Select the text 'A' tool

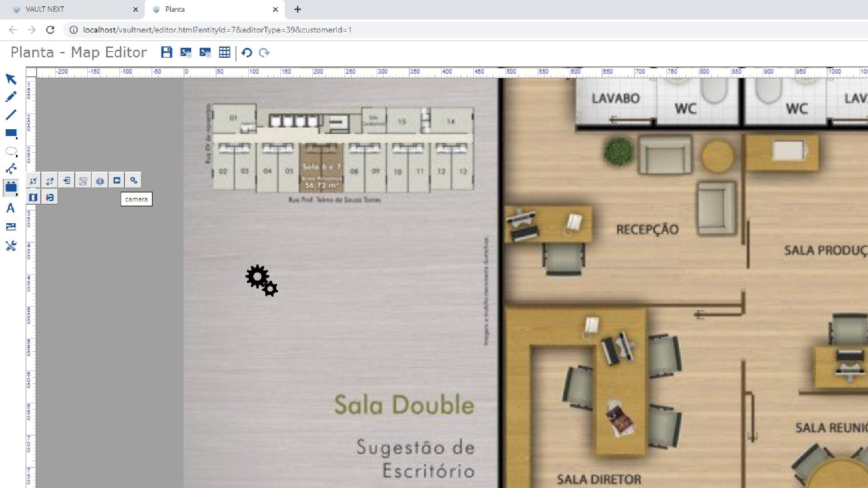point(11,208)
